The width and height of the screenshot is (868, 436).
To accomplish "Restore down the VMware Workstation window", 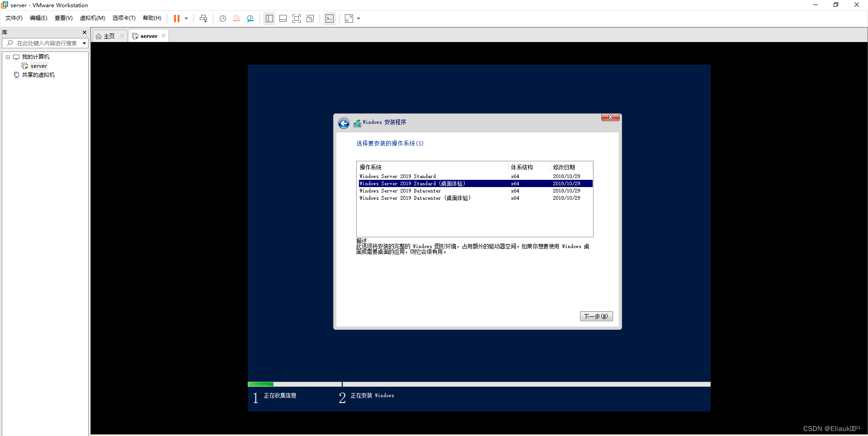I will click(x=836, y=5).
